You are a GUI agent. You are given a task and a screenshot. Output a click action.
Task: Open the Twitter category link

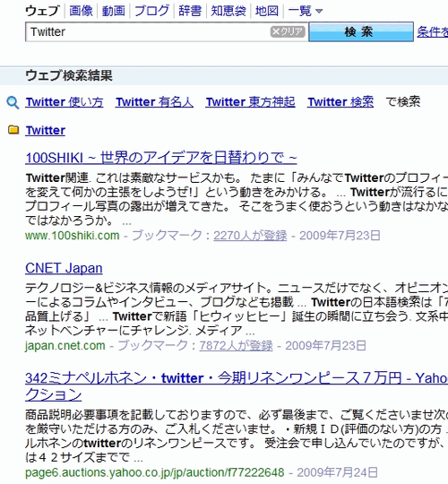click(46, 130)
